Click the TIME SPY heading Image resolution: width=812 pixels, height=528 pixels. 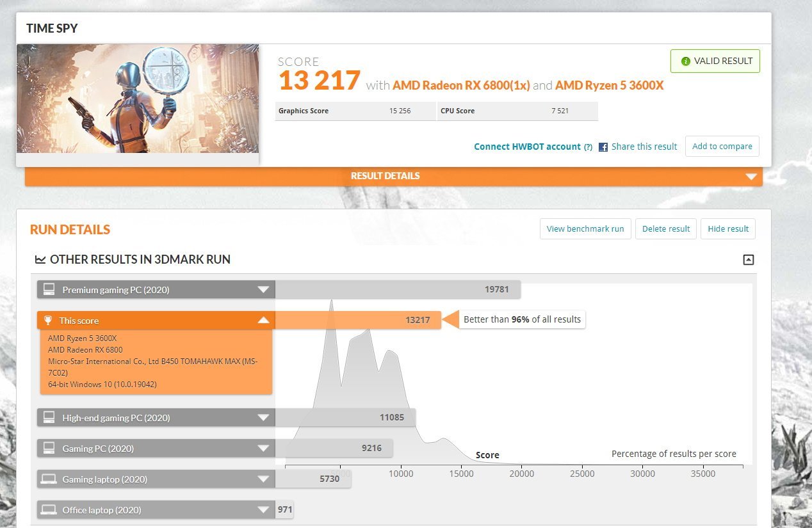[52, 28]
